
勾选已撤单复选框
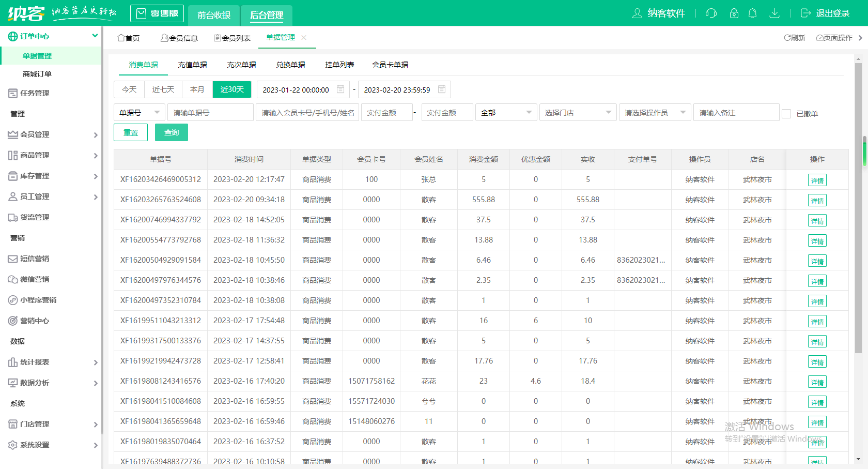787,114
